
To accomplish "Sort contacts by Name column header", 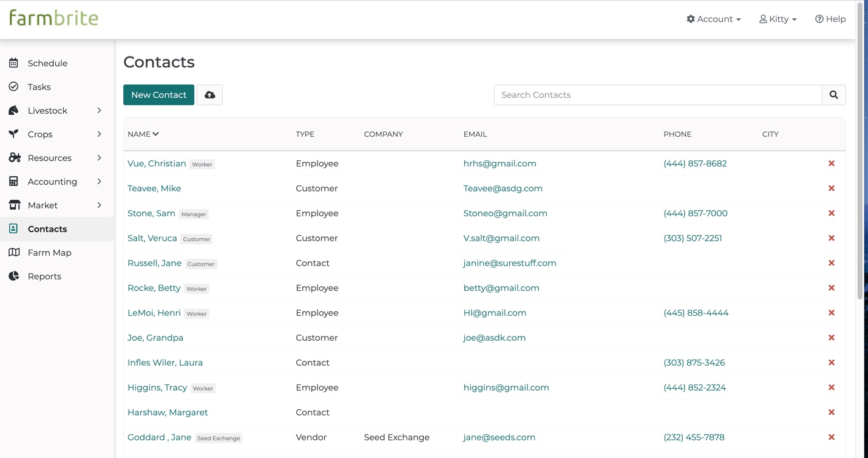I will tap(143, 134).
